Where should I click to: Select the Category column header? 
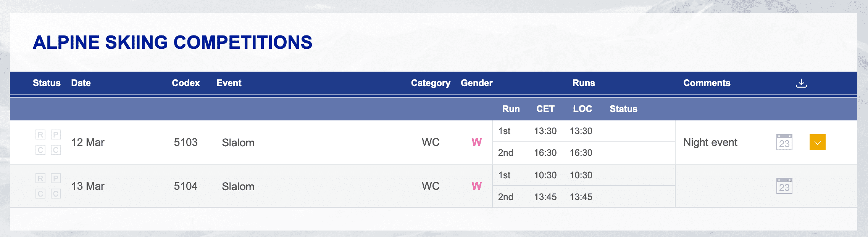tap(430, 83)
